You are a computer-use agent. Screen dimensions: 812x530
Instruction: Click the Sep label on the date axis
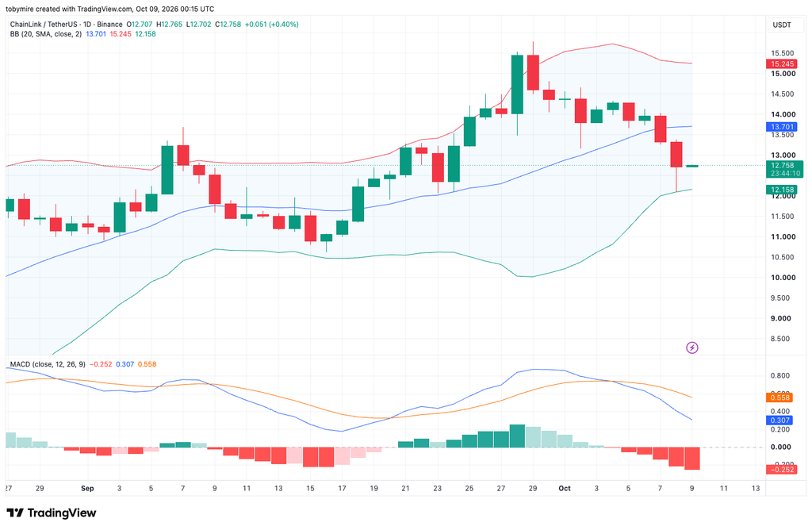coord(87,489)
